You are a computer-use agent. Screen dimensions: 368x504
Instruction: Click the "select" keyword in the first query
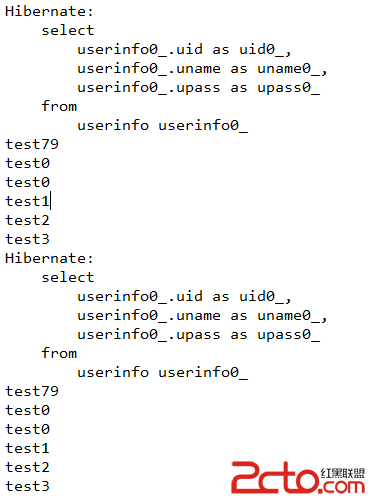68,30
